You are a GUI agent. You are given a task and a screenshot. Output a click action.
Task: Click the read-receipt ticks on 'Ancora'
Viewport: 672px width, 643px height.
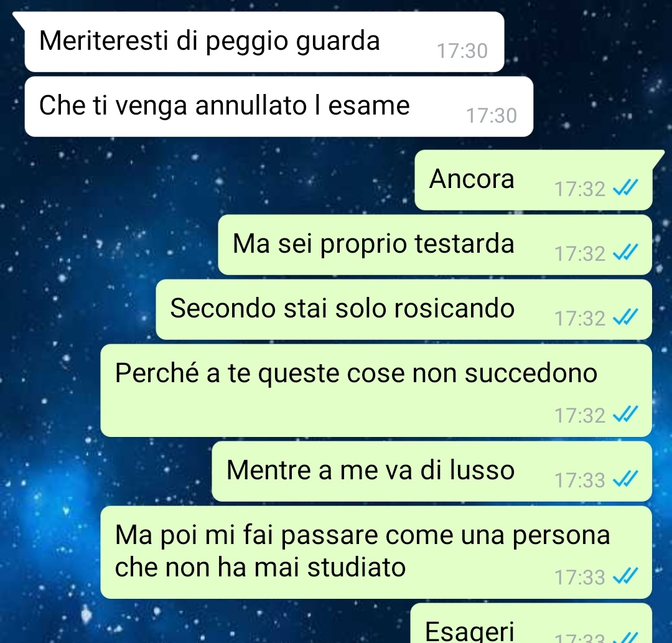point(626,187)
